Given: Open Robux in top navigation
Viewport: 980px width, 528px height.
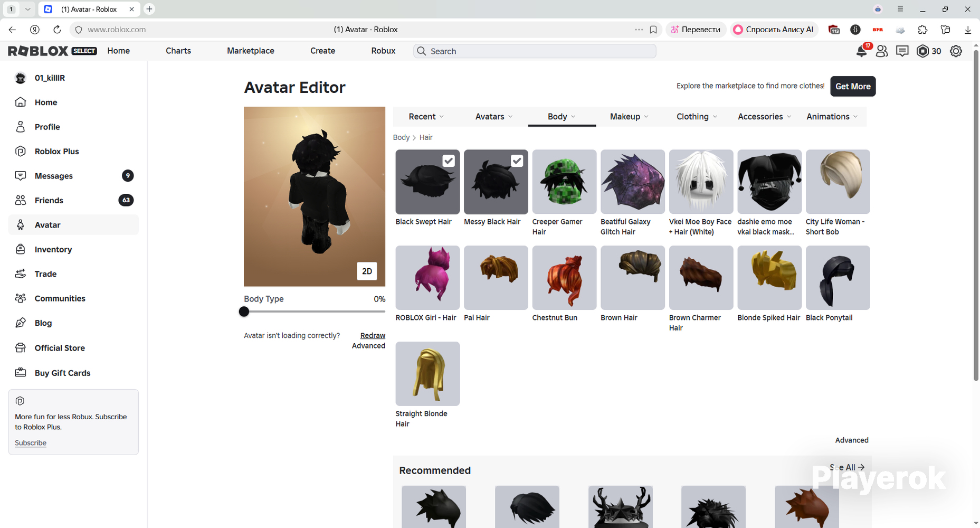Looking at the screenshot, I should [383, 51].
